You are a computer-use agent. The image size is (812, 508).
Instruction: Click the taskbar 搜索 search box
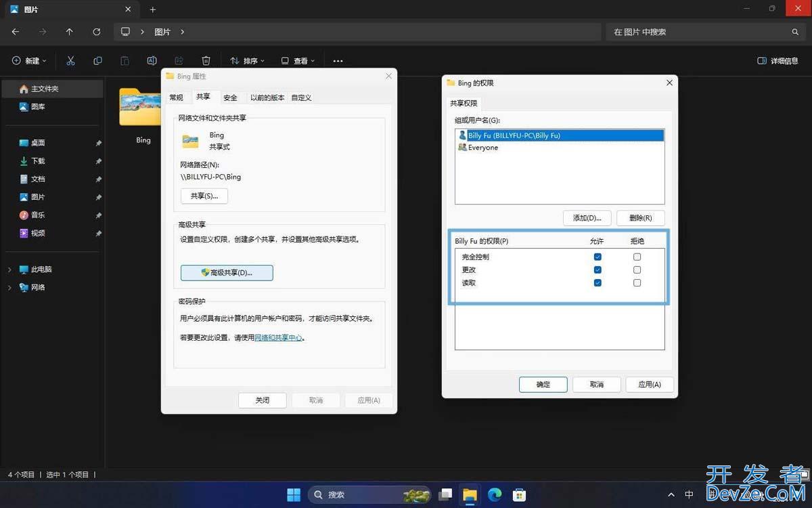point(369,494)
